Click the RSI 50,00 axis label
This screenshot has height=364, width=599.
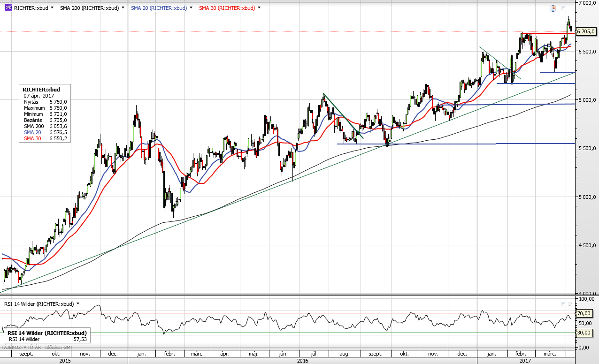click(585, 323)
